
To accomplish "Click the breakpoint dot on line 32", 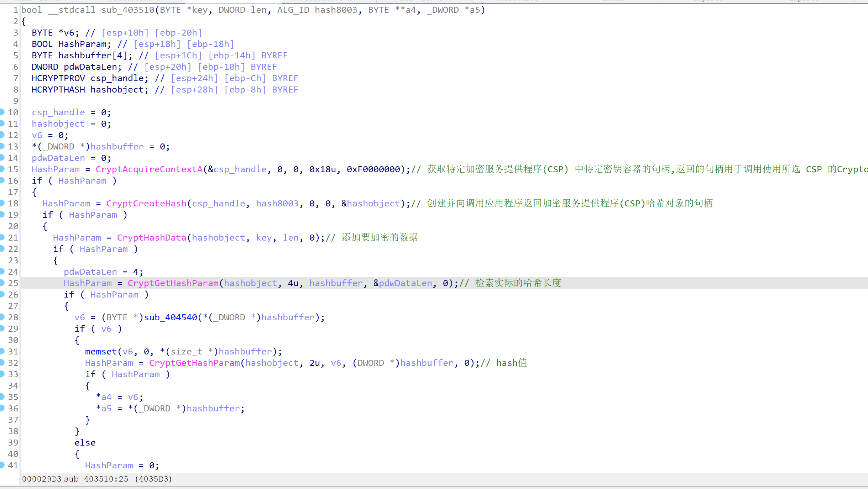I will point(2,363).
